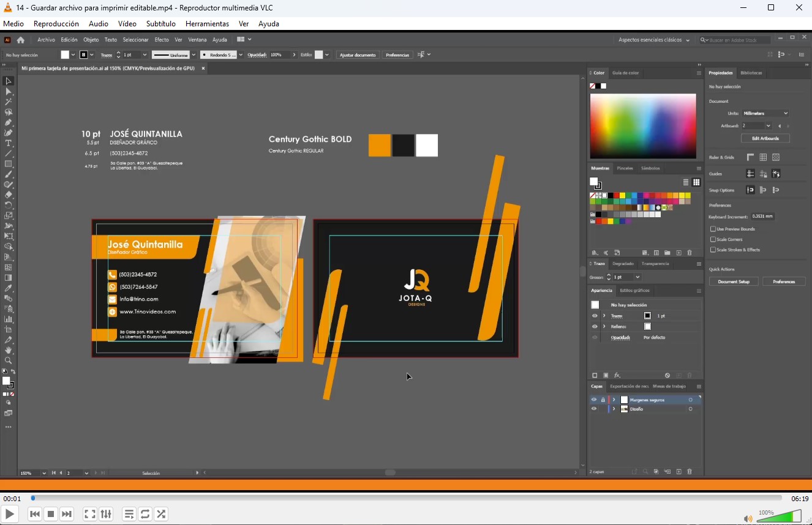Open the Artboard number dropdown
The height and width of the screenshot is (525, 812).
click(x=769, y=126)
